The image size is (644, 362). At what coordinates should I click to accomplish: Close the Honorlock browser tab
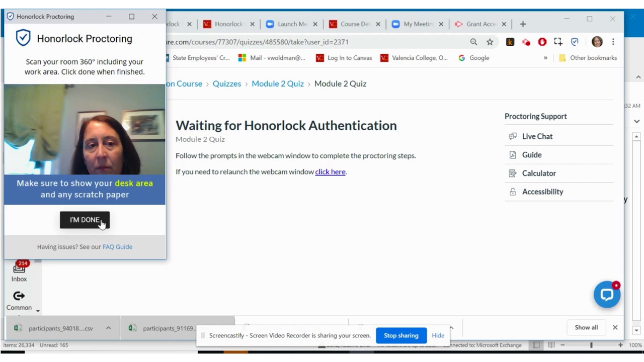coord(253,24)
